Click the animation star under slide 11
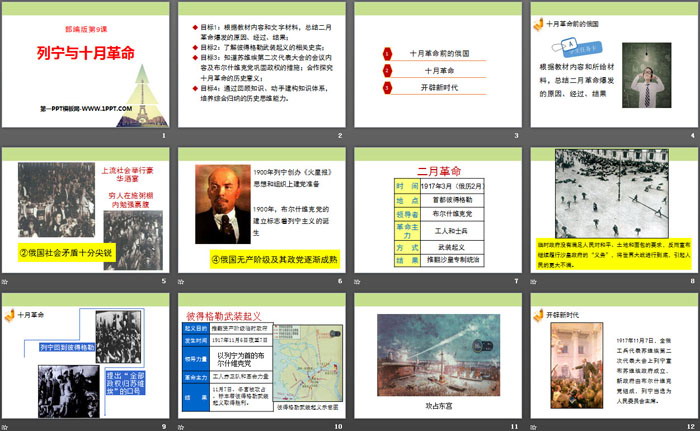Image resolution: width=700 pixels, height=431 pixels. point(358,426)
